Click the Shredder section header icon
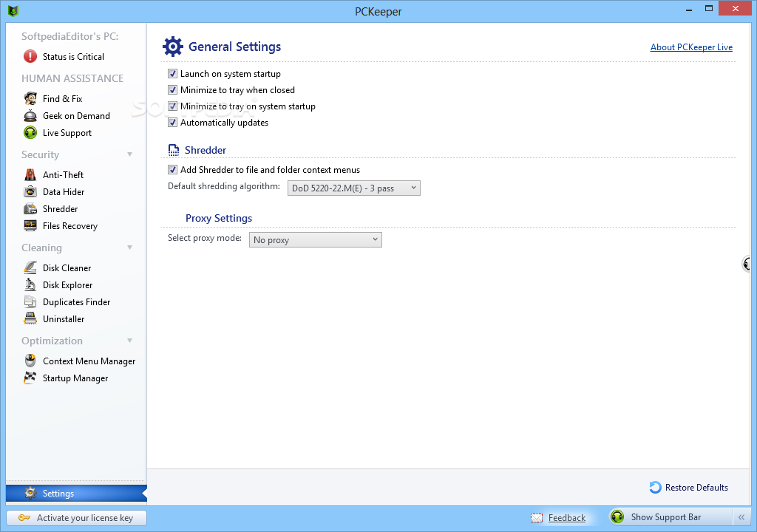757x532 pixels. 173,150
